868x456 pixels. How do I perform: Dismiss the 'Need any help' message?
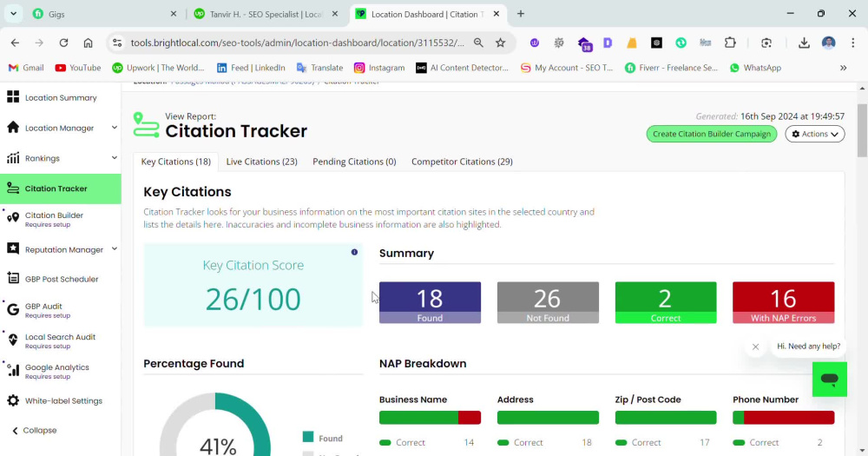click(756, 347)
